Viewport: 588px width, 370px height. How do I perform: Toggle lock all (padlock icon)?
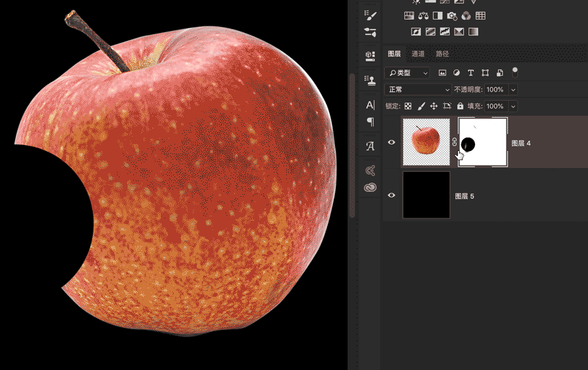[x=460, y=106]
